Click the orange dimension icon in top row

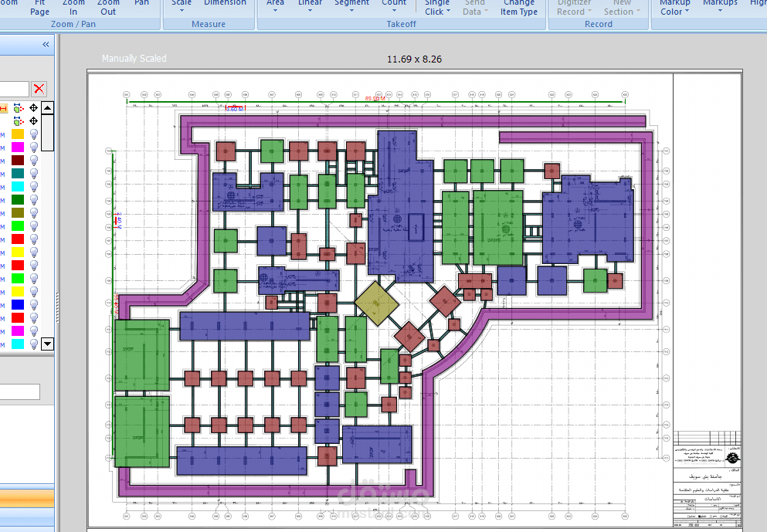click(3, 107)
